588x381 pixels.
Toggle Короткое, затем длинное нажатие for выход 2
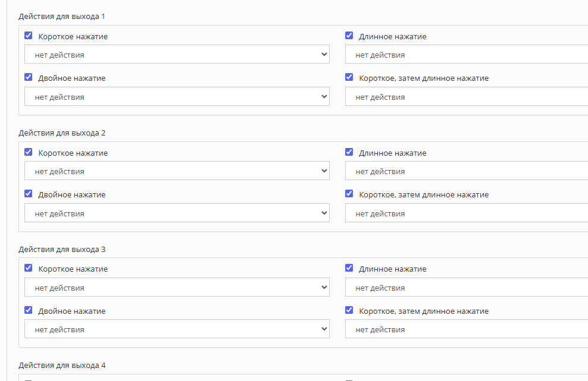coord(349,194)
